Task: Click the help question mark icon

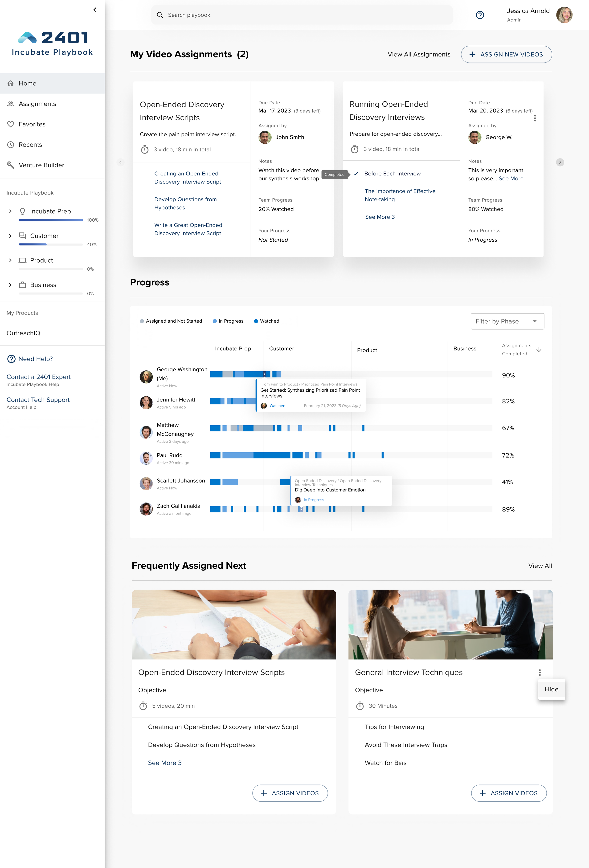Action: [x=479, y=15]
